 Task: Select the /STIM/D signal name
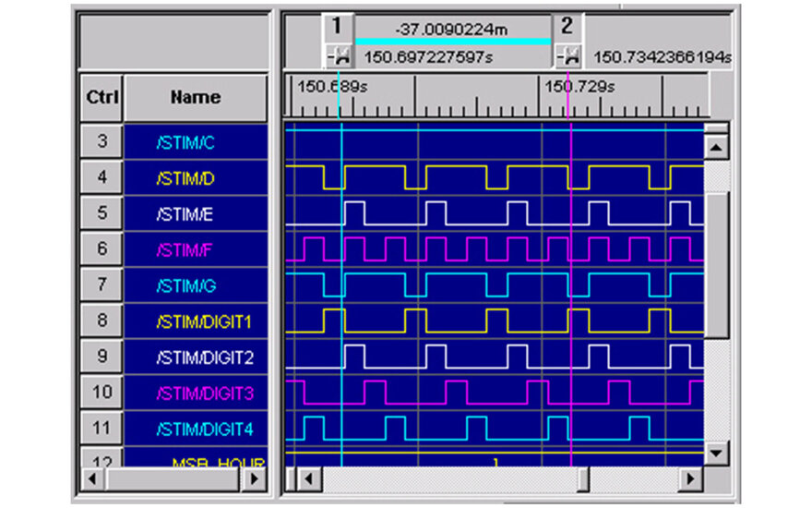(x=185, y=178)
